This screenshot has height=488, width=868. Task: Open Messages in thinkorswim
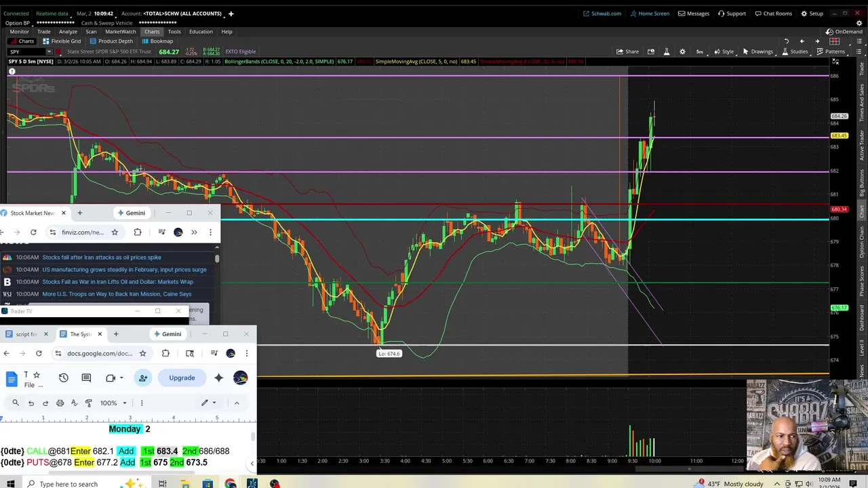point(694,14)
